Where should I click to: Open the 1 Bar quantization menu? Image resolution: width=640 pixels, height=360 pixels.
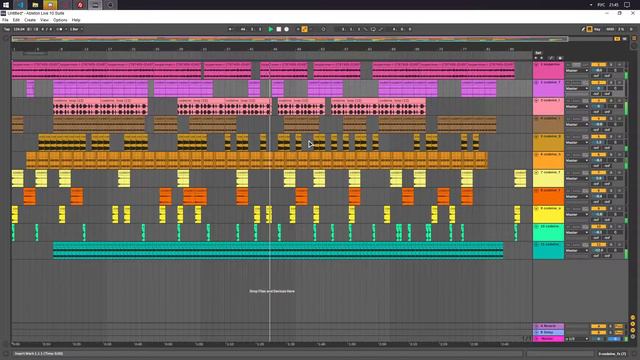point(75,29)
